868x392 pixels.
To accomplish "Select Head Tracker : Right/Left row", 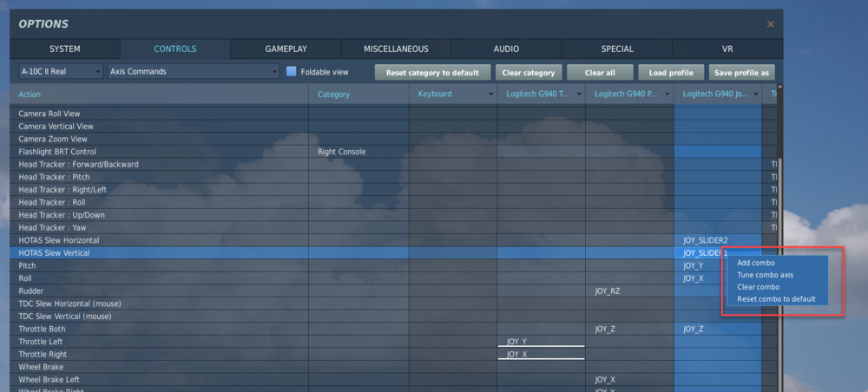I will [x=393, y=190].
